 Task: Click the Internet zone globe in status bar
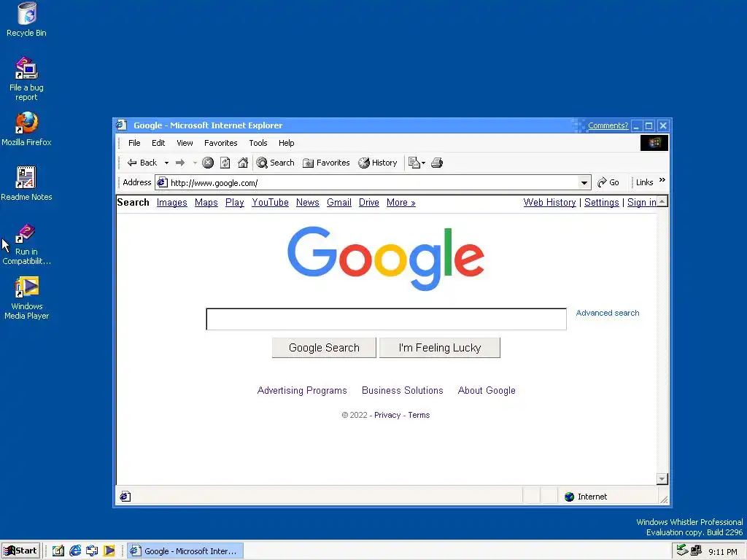(569, 497)
